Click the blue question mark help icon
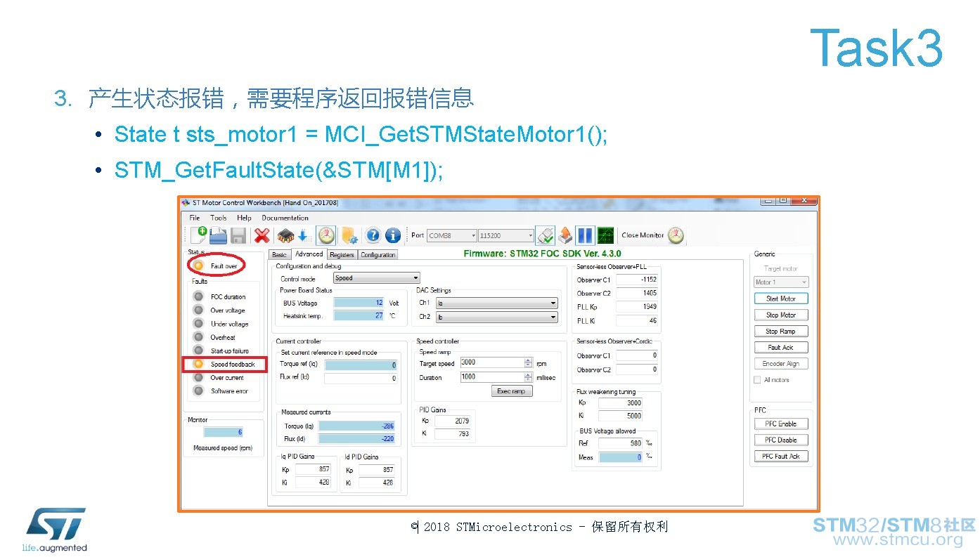 click(373, 235)
